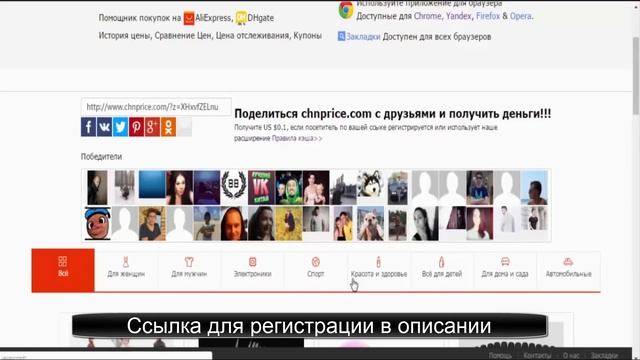Open the Автомобильные category
The width and height of the screenshot is (640, 360).
[x=569, y=270]
